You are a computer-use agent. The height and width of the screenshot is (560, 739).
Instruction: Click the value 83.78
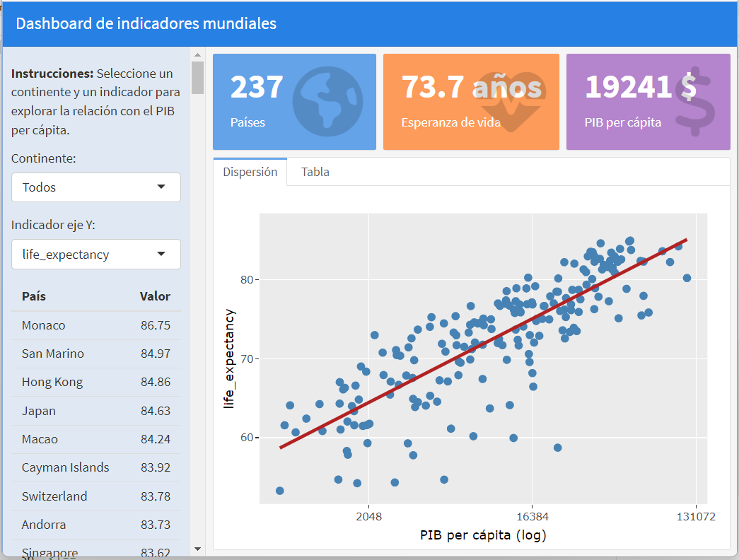click(156, 496)
